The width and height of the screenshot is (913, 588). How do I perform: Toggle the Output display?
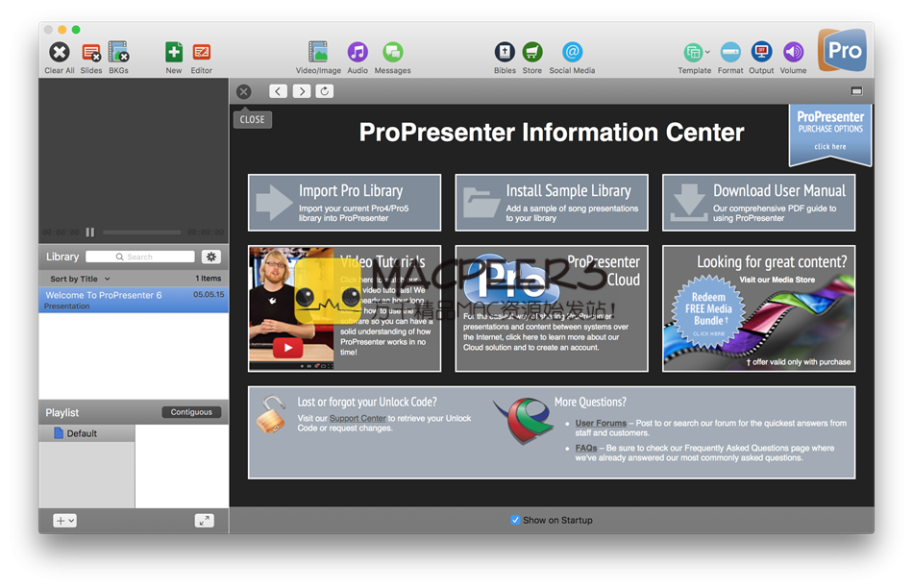[x=761, y=53]
